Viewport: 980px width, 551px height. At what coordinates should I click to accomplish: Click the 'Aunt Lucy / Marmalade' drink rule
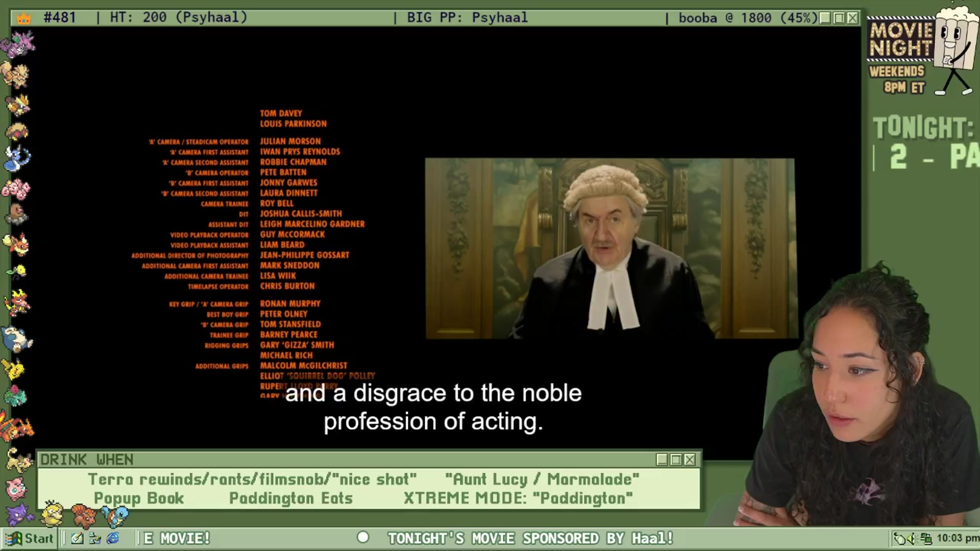pos(542,479)
